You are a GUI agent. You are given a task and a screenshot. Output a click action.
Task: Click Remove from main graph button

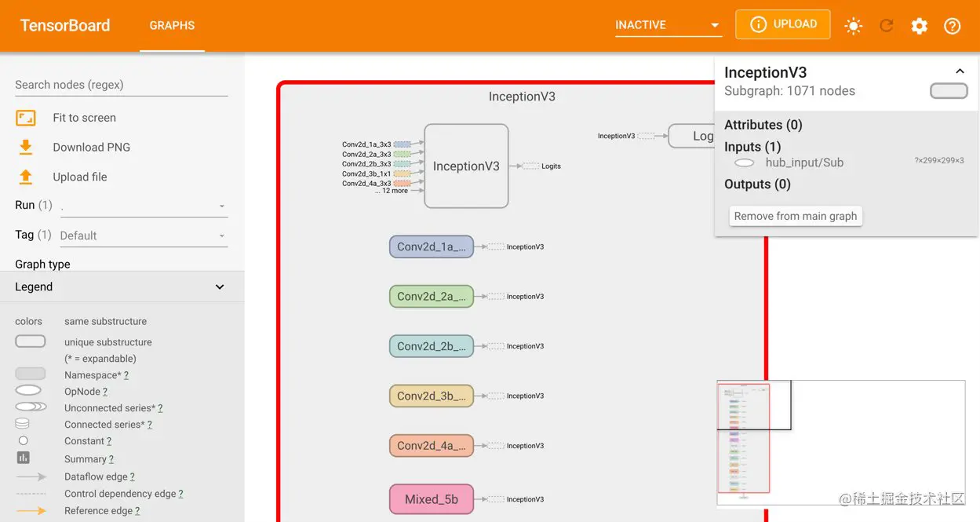pos(796,216)
